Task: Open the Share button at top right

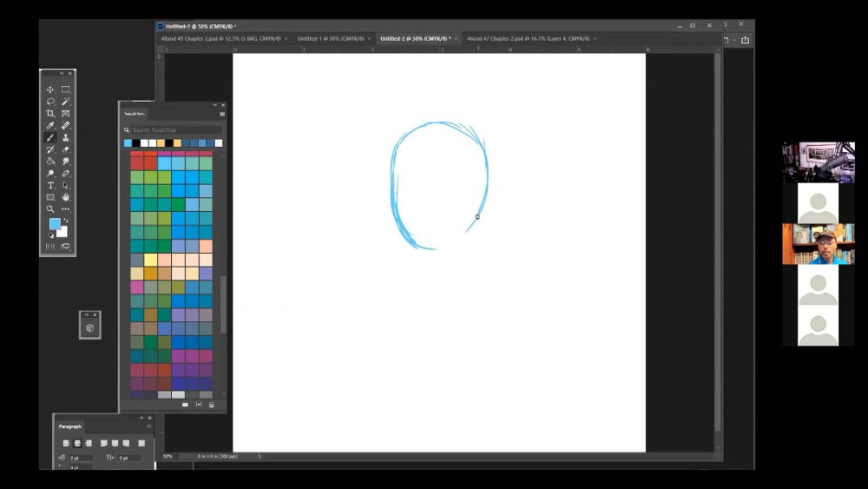Action: click(745, 40)
